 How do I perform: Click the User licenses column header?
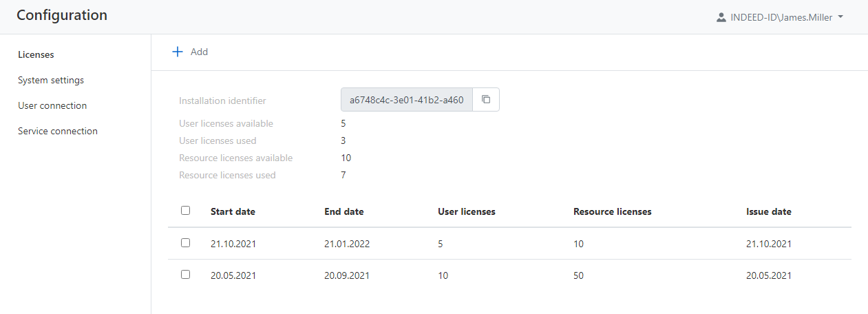click(466, 211)
